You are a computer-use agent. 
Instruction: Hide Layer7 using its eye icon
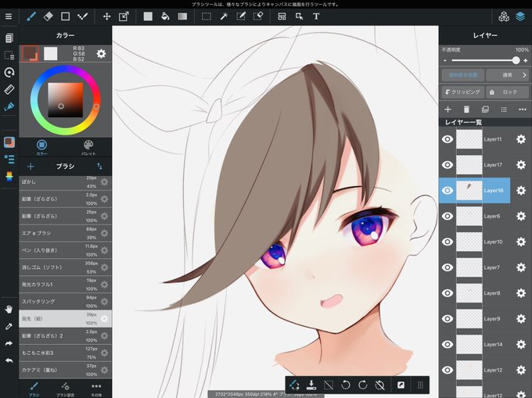(x=448, y=267)
